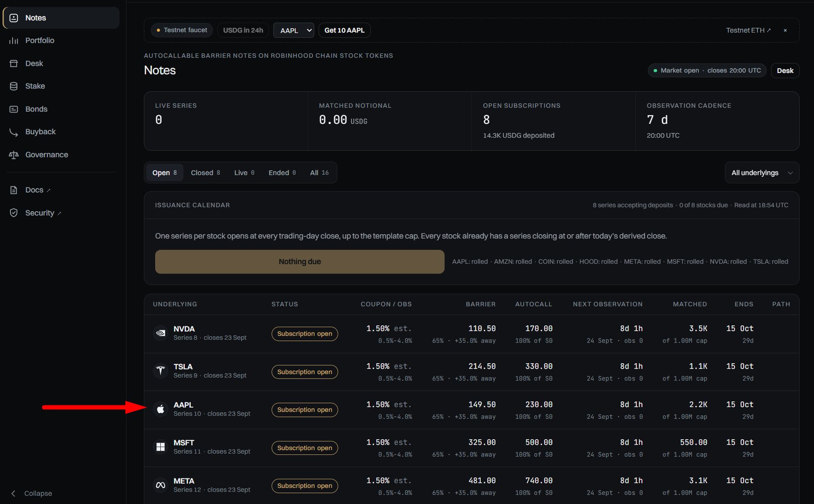Click the Nothing due button
814x504 pixels.
pos(299,262)
